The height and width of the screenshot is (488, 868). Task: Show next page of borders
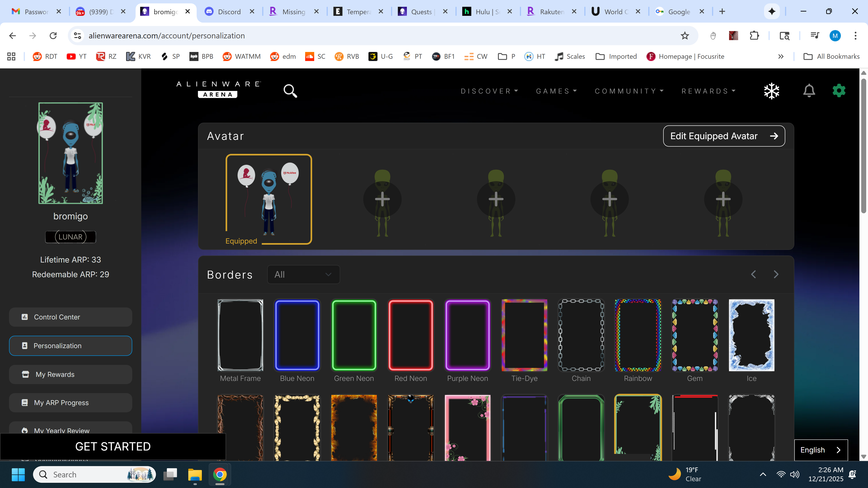coord(776,274)
